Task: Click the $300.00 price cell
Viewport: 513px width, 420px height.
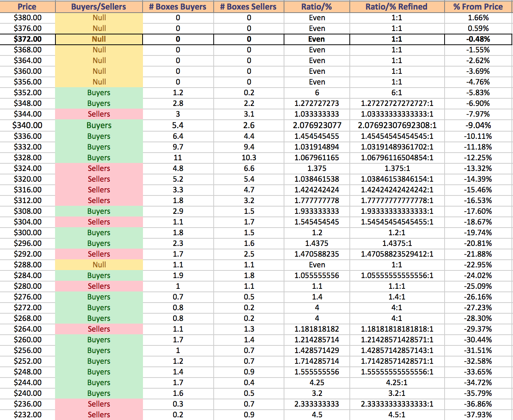Action: point(28,233)
